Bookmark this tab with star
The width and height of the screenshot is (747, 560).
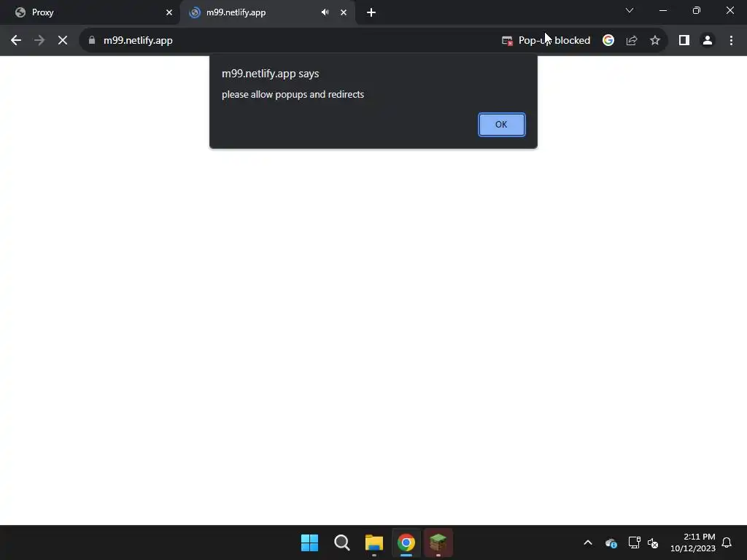655,41
